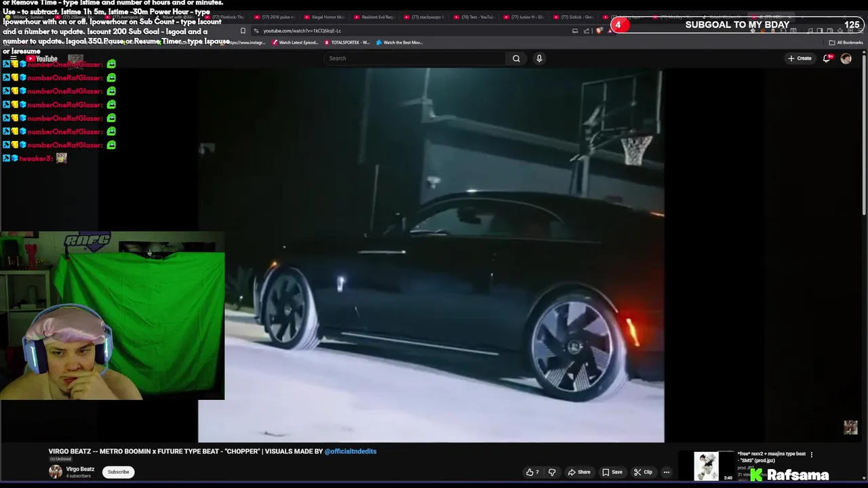868x488 pixels.
Task: Subscribe to Virgo Beatz
Action: [118, 472]
